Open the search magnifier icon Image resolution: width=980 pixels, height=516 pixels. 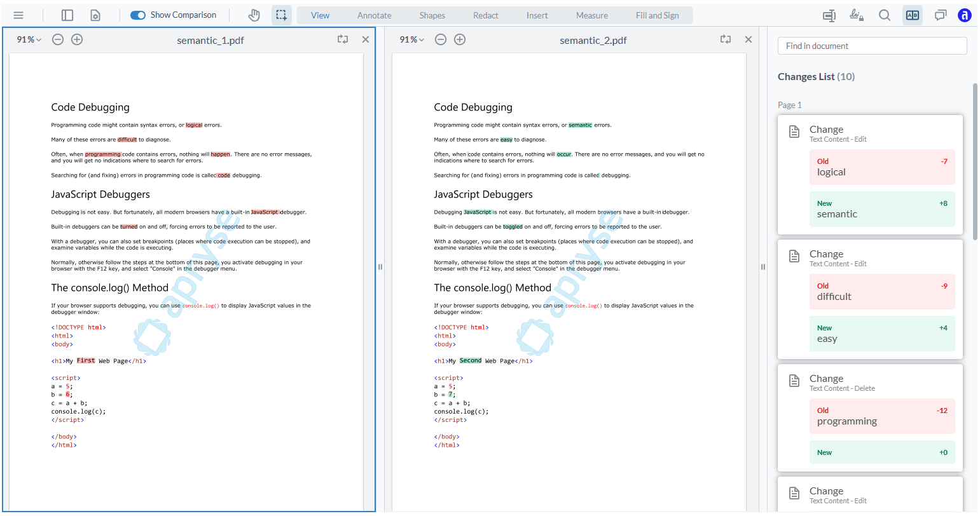(x=884, y=15)
